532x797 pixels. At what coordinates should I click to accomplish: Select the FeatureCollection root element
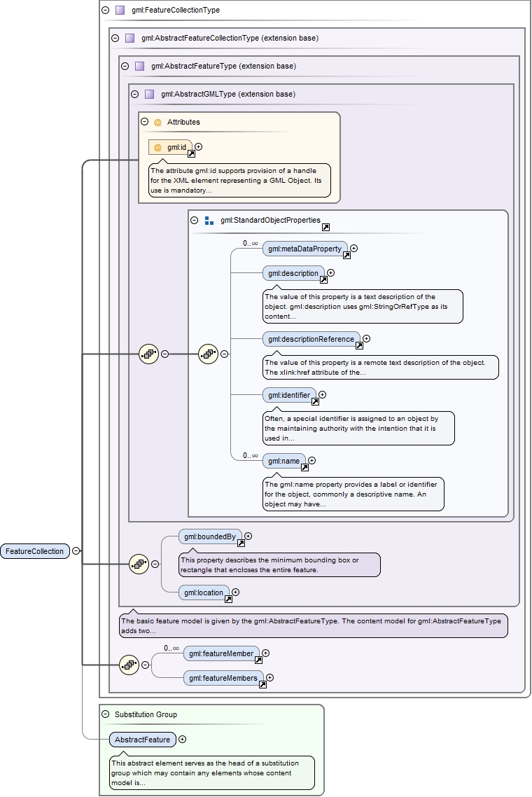tap(34, 551)
